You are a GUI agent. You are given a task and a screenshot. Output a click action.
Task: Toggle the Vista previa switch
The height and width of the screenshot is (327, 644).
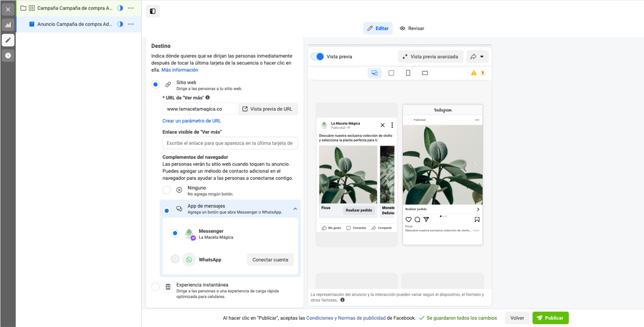[x=318, y=57]
